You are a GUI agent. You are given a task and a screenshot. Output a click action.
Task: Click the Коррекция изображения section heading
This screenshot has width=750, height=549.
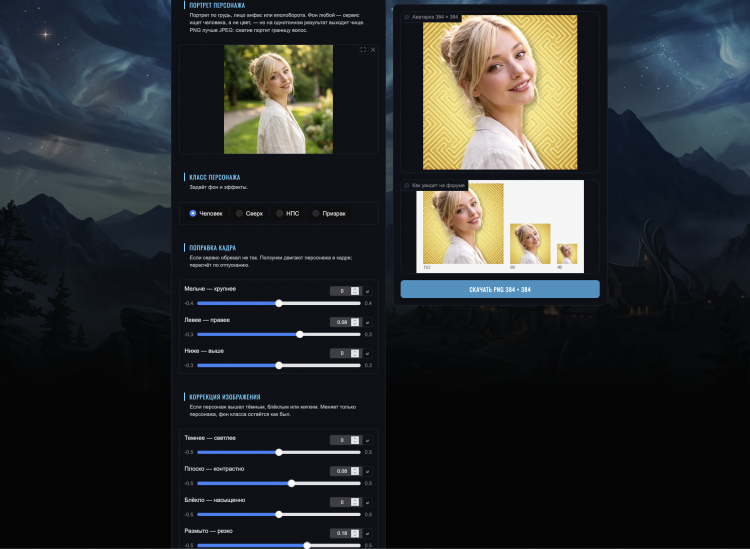[x=225, y=397]
